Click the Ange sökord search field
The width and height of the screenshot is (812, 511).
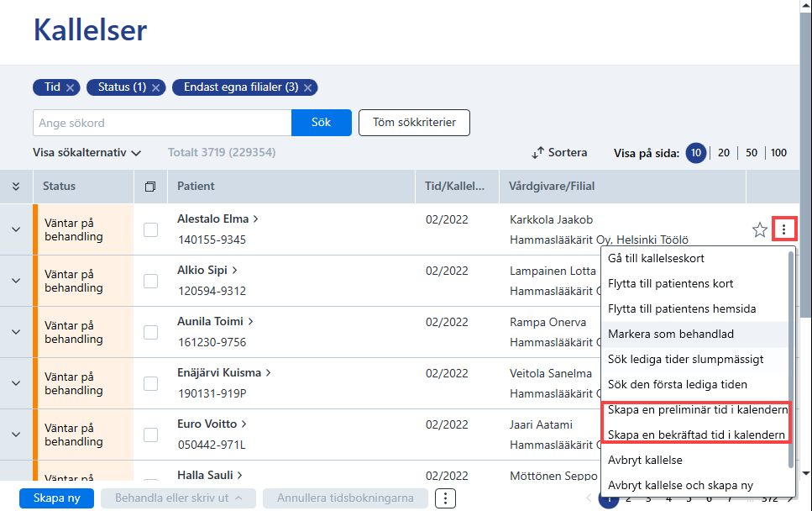coord(162,123)
